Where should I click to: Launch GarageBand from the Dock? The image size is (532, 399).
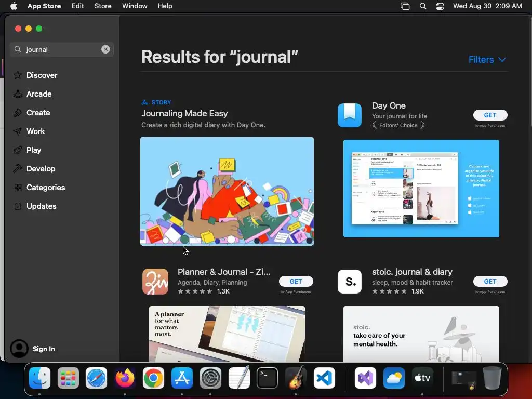[x=296, y=378]
